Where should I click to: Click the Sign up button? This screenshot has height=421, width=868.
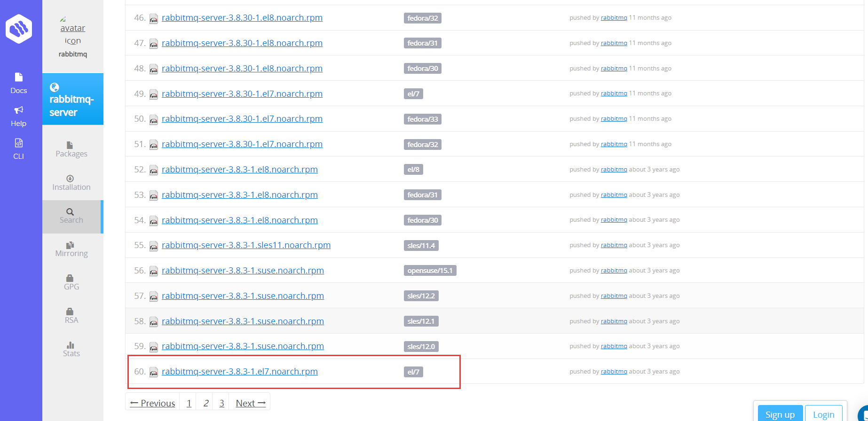780,414
